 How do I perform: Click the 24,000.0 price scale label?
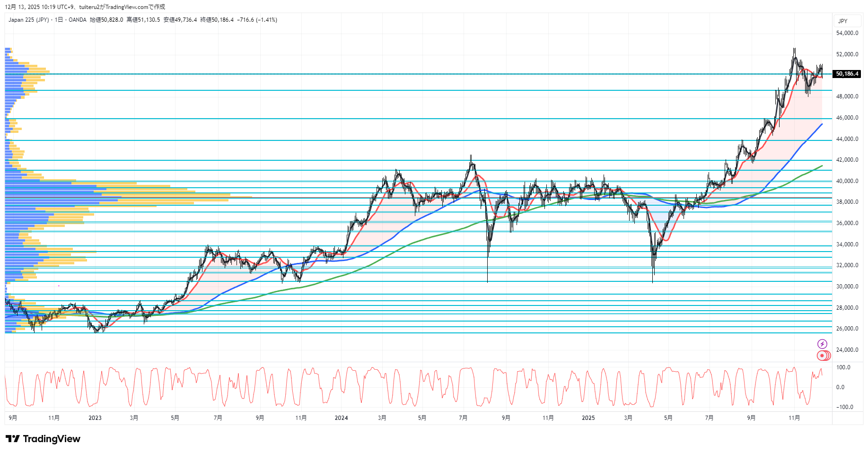point(847,350)
